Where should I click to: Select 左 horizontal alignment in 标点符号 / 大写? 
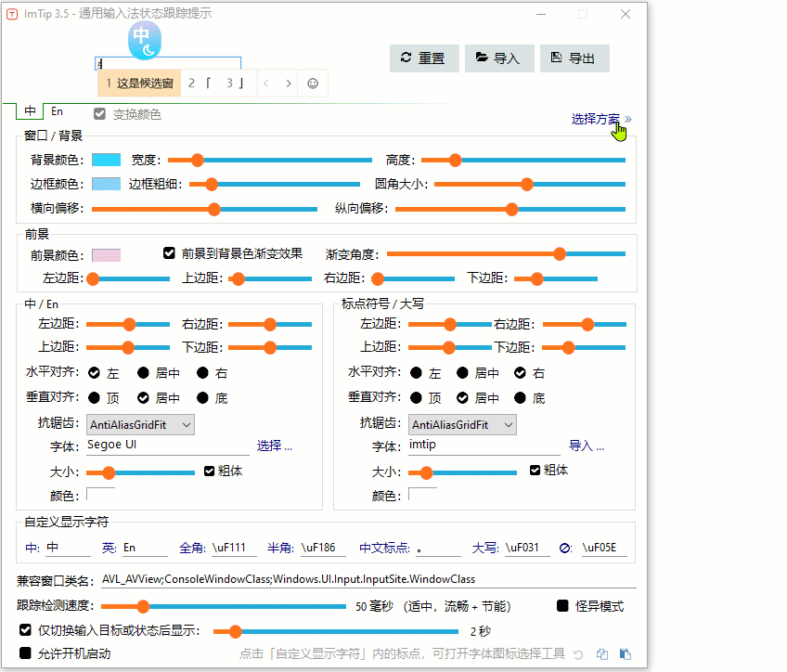[416, 373]
